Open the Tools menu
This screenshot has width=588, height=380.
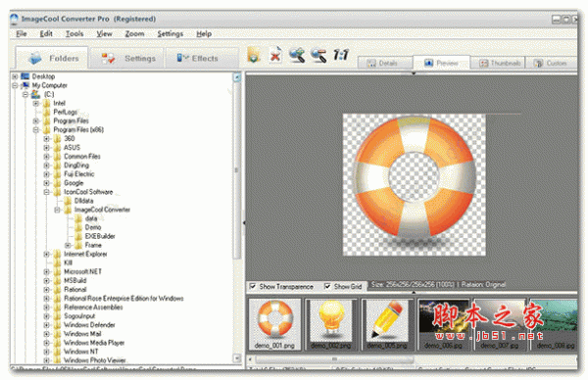pos(74,33)
